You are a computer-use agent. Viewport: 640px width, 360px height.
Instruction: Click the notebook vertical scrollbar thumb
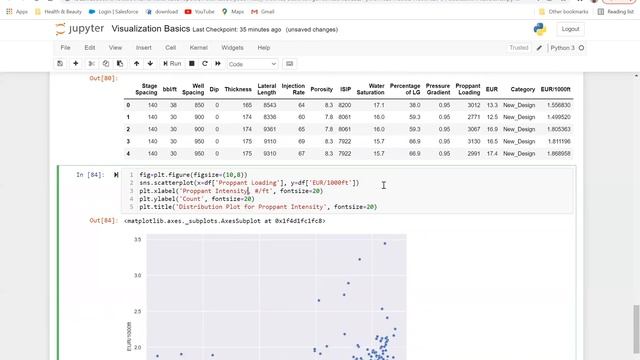click(x=636, y=329)
